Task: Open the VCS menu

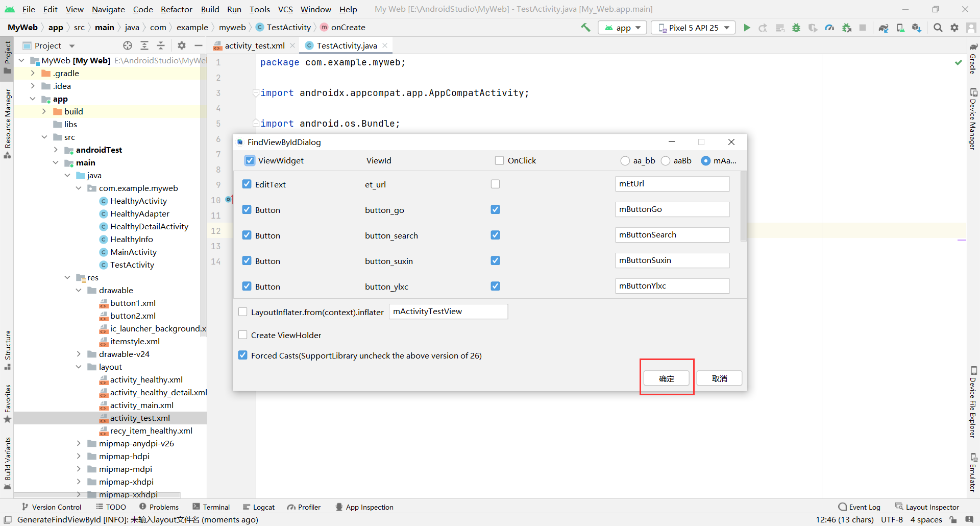Action: (285, 9)
